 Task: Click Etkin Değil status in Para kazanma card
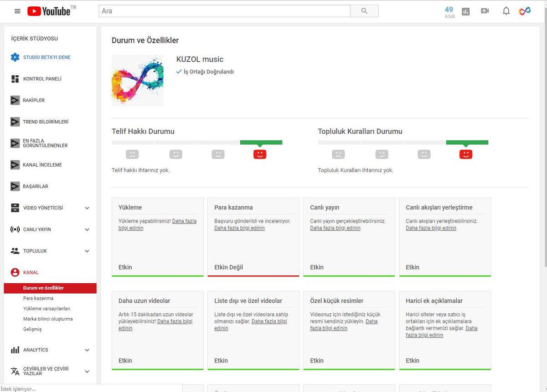228,267
